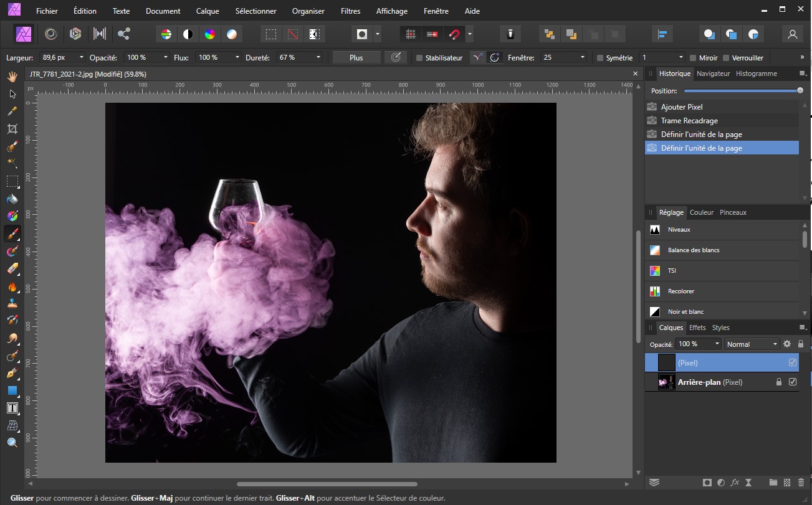
Task: Add a Niveaux adjustment
Action: point(679,230)
